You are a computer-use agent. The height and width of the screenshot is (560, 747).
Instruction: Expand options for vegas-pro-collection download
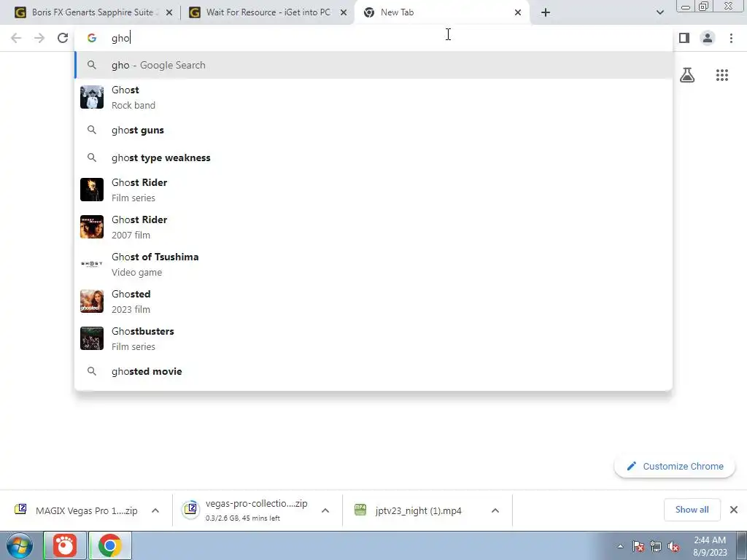[x=325, y=510]
